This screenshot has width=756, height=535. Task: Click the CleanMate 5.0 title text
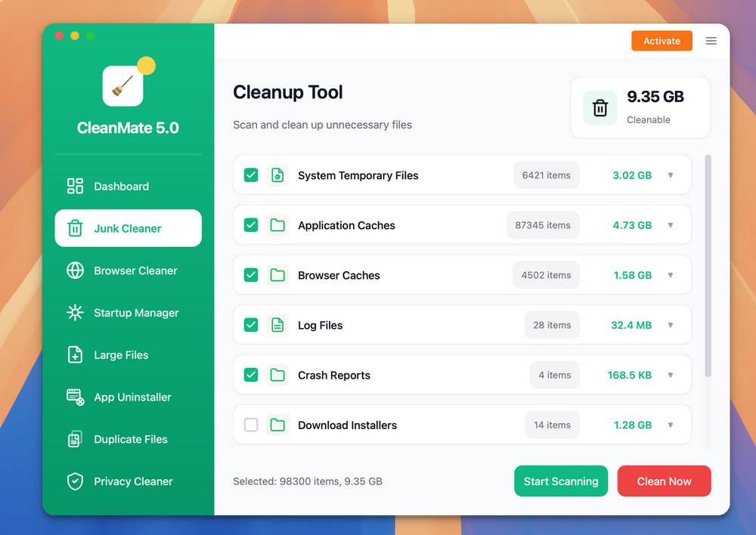pyautogui.click(x=128, y=128)
